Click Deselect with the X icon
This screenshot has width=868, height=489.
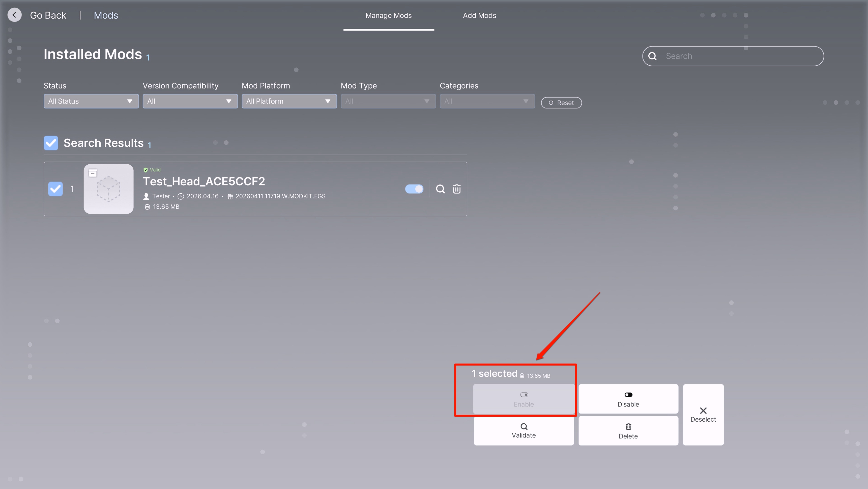(703, 415)
